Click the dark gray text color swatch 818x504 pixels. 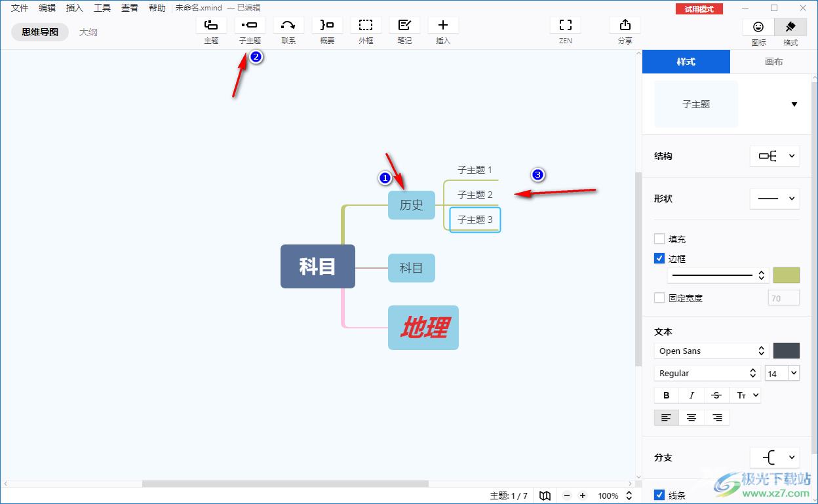click(787, 351)
